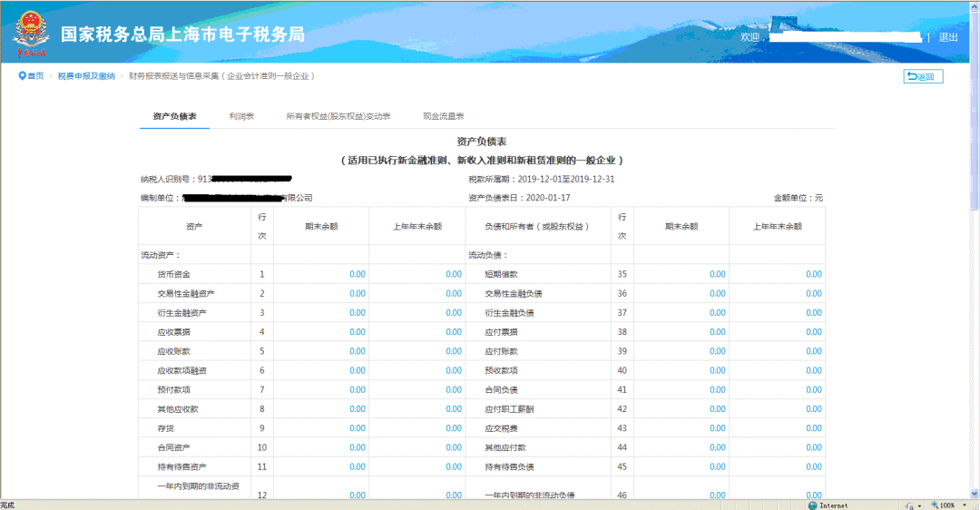Switch to the 资产负债表 tab

point(174,116)
